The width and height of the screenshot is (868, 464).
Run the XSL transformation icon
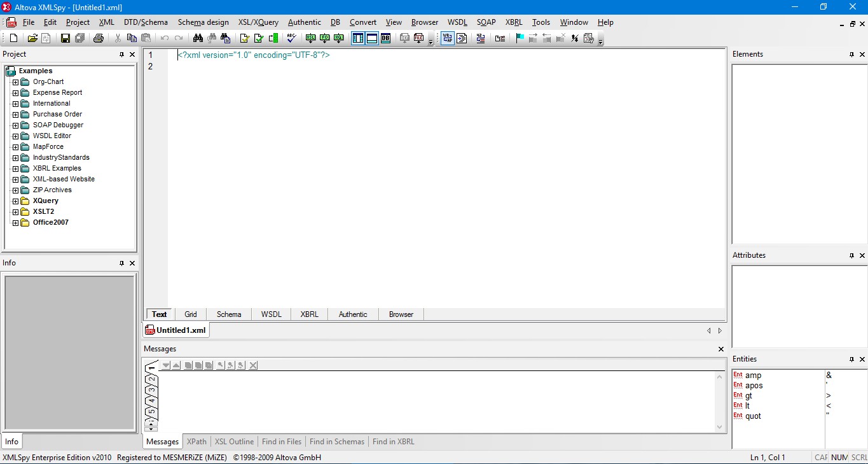[x=311, y=38]
